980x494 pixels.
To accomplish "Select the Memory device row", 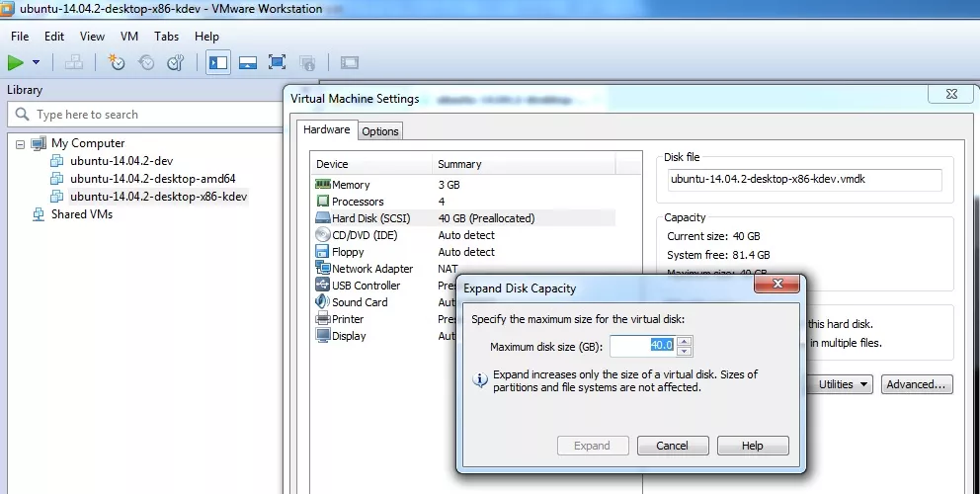I will click(464, 185).
